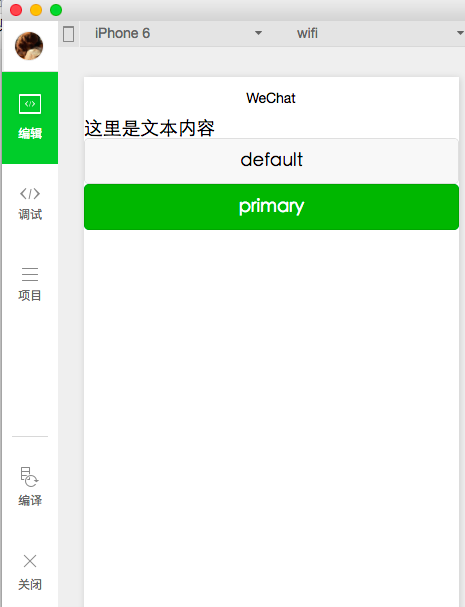Select the 这里是文本内容 text line
The height and width of the screenshot is (607, 465).
[149, 128]
